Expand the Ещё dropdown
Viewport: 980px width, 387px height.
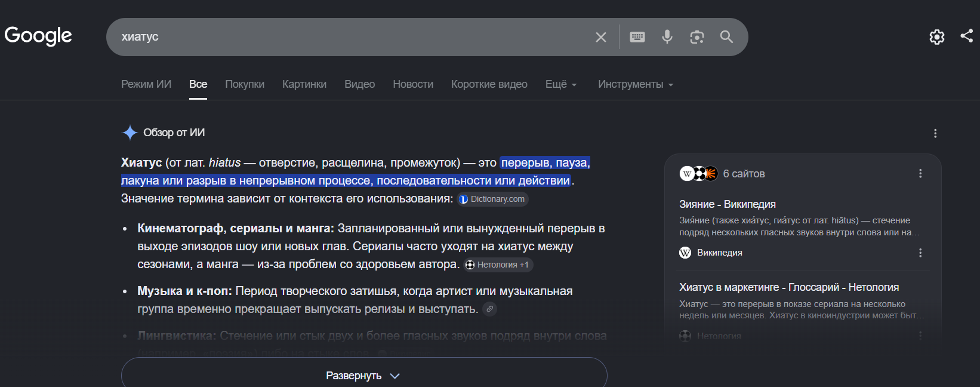561,84
